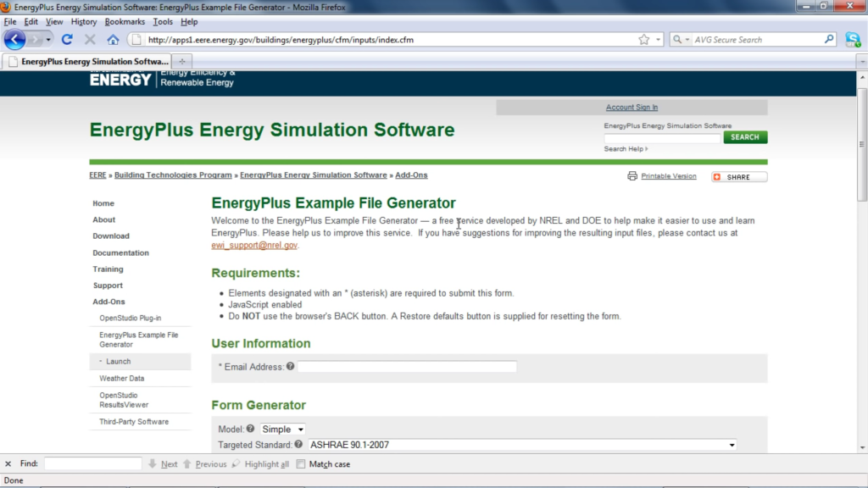Screen dimensions: 868x488
Task: Click the Add-Ons breadcrumb link
Action: click(411, 175)
